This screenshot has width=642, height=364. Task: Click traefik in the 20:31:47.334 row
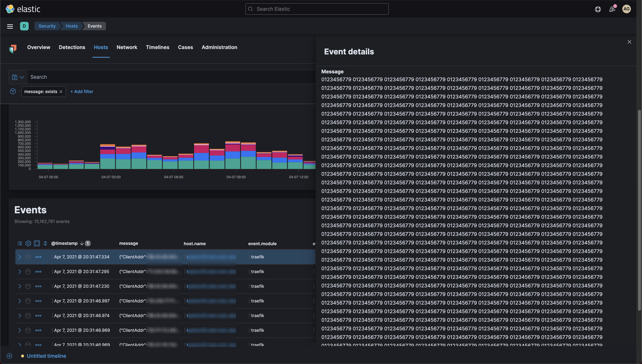[257, 257]
